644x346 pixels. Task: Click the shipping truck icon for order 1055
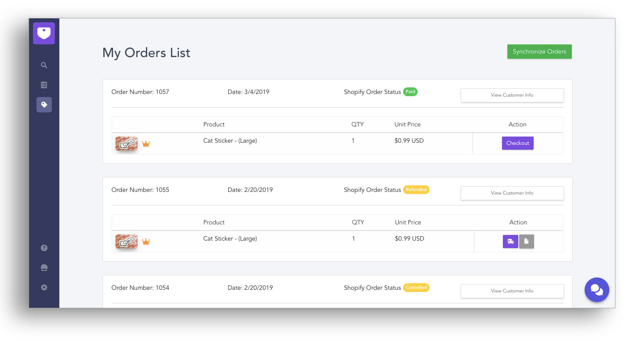(510, 241)
